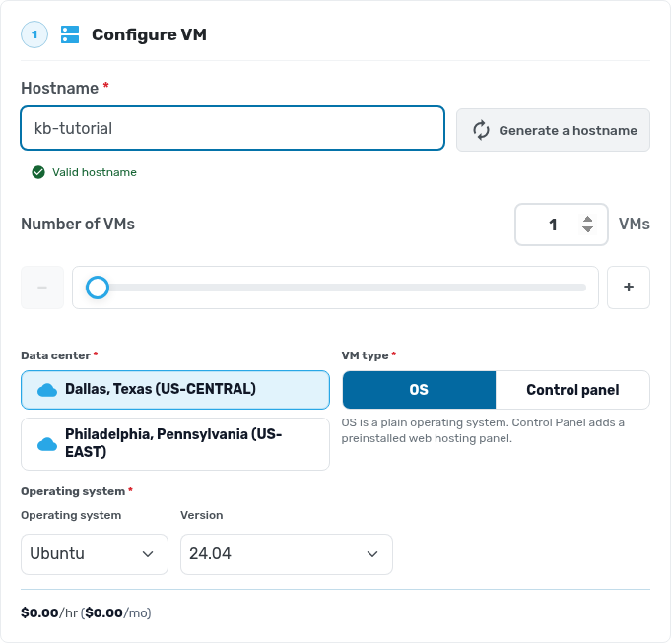Increase VM count with spinner up arrow
Viewport: 671px width, 644px height.
(x=587, y=219)
